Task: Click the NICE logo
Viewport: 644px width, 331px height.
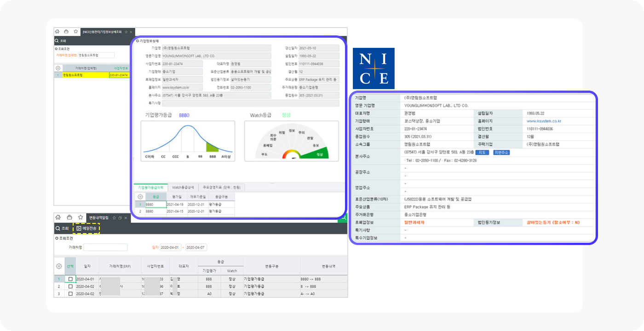Action: pyautogui.click(x=374, y=68)
